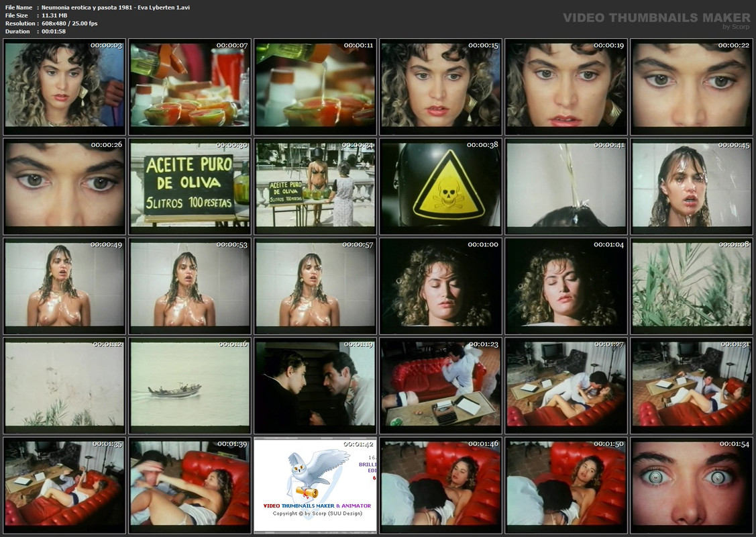Screen dimensions: 756x537
Task: Open the thumbnail stamped 00:01:27
Action: click(x=566, y=386)
